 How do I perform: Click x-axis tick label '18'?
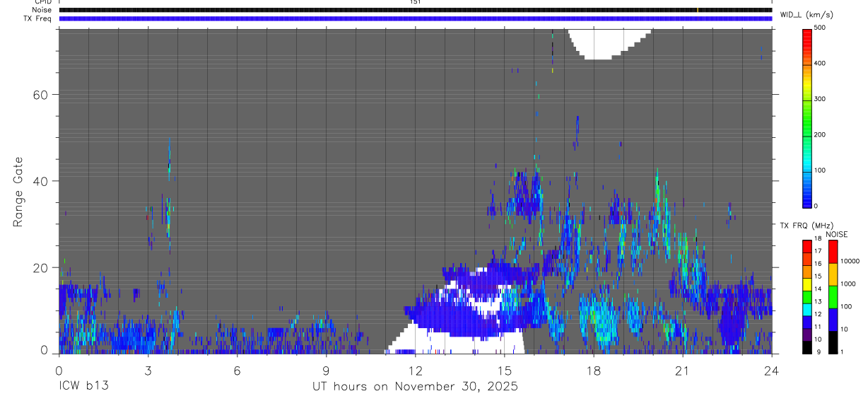pyautogui.click(x=593, y=370)
